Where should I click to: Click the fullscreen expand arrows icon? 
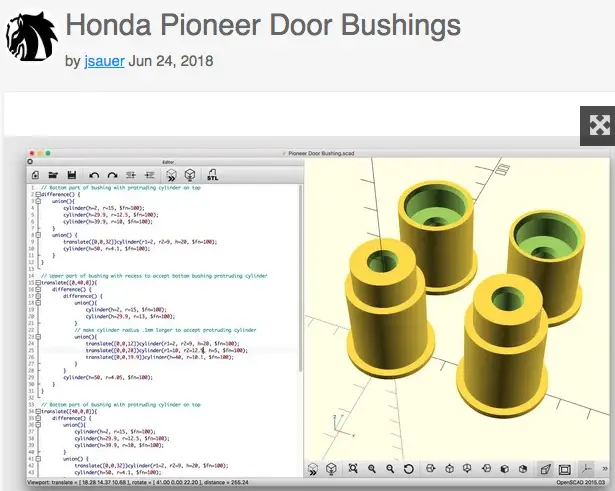(x=600, y=125)
